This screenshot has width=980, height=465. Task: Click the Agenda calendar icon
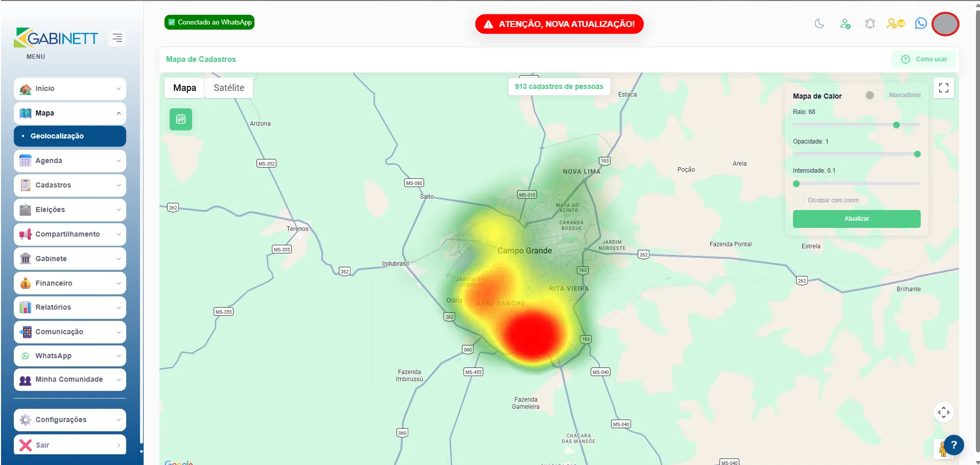(x=26, y=161)
